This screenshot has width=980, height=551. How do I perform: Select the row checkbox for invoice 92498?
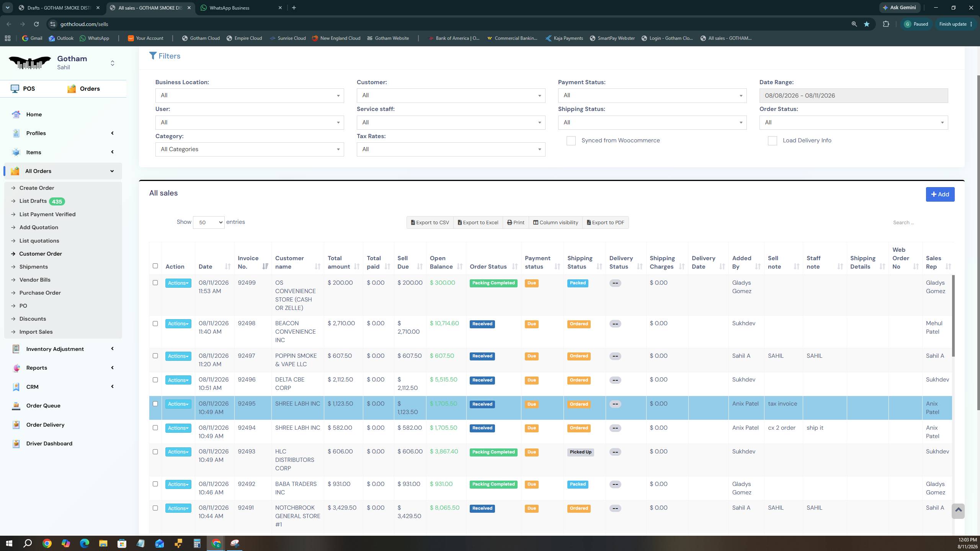pyautogui.click(x=155, y=323)
